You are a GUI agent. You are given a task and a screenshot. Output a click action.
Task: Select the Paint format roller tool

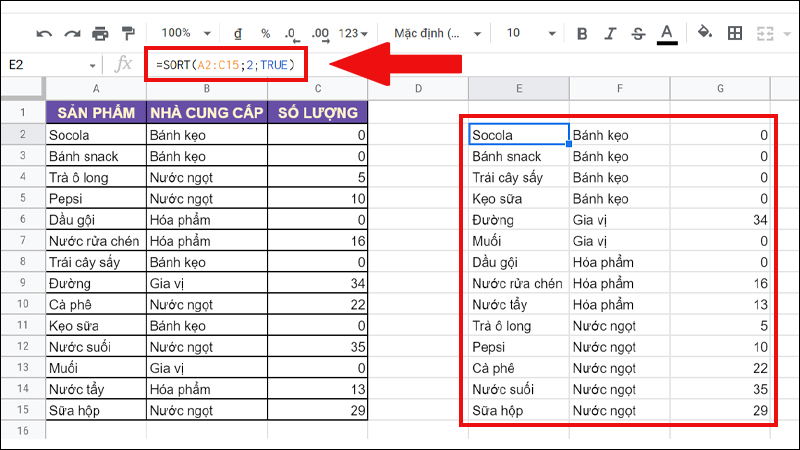tap(127, 33)
